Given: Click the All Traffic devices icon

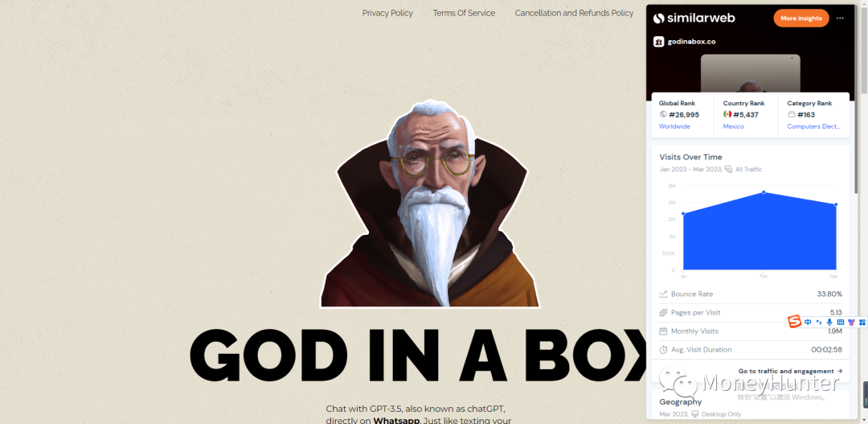Looking at the screenshot, I should point(728,169).
